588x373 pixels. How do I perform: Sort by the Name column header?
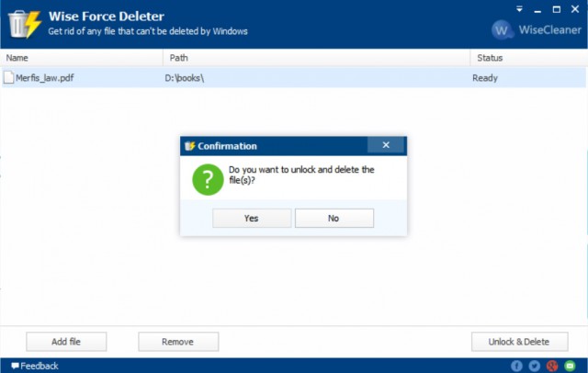[x=82, y=58]
